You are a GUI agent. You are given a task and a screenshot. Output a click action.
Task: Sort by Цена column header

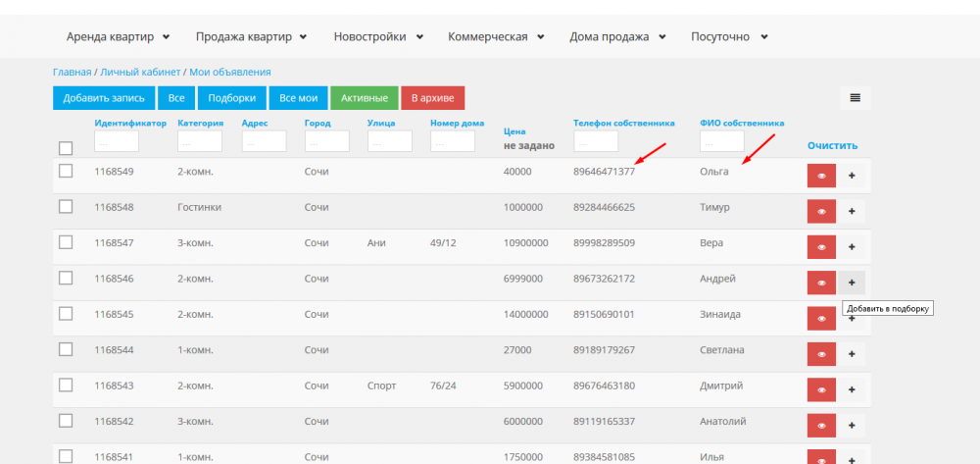[514, 130]
